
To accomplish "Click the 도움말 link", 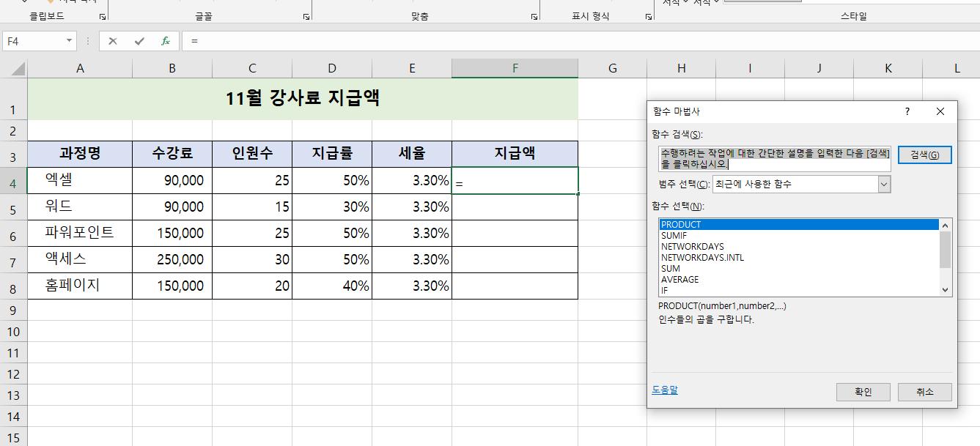I will point(665,390).
